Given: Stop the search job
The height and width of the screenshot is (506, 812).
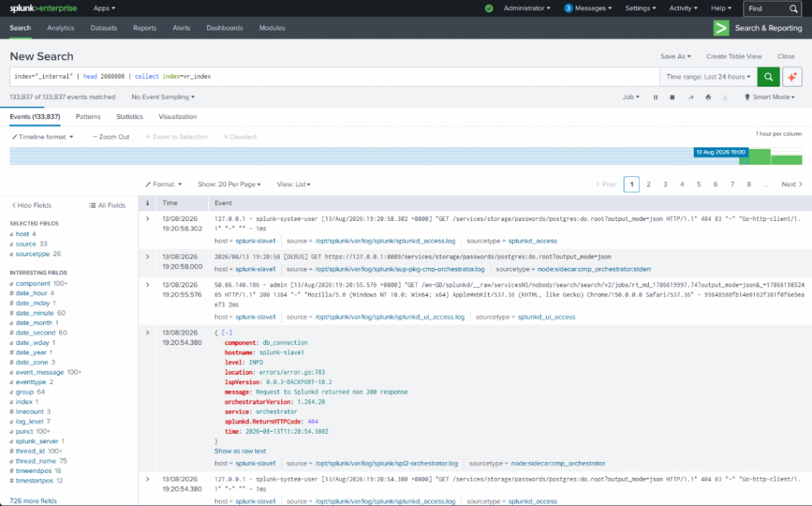Looking at the screenshot, I should coord(672,97).
